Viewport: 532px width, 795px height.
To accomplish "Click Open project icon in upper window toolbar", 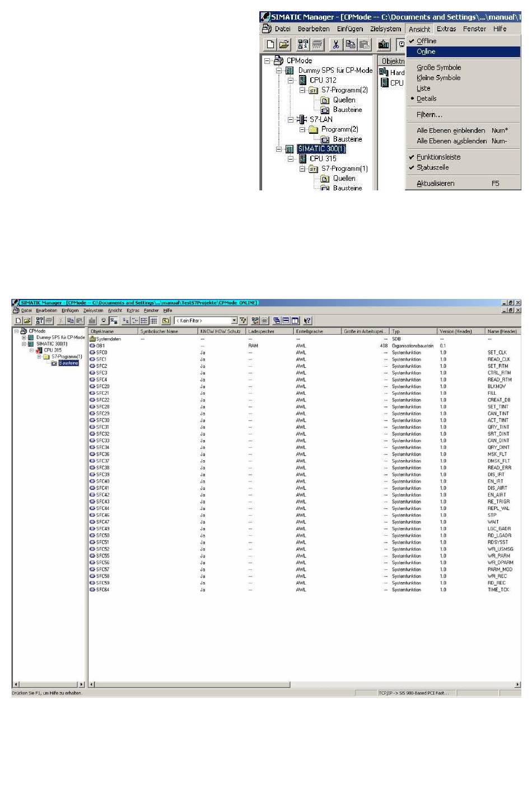I will pos(284,44).
